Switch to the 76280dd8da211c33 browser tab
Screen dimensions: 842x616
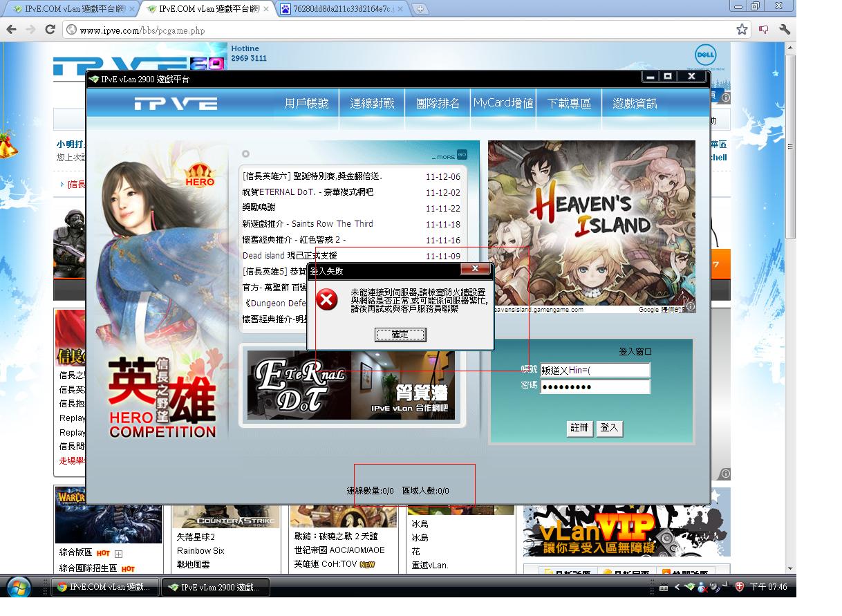(342, 9)
